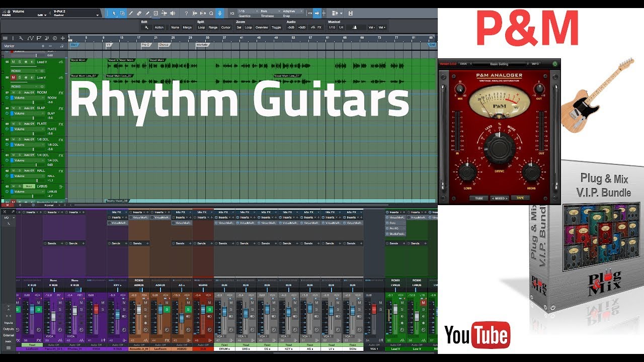
Task: Open Basic Setting preset selector in Analoger
Action: (x=499, y=64)
